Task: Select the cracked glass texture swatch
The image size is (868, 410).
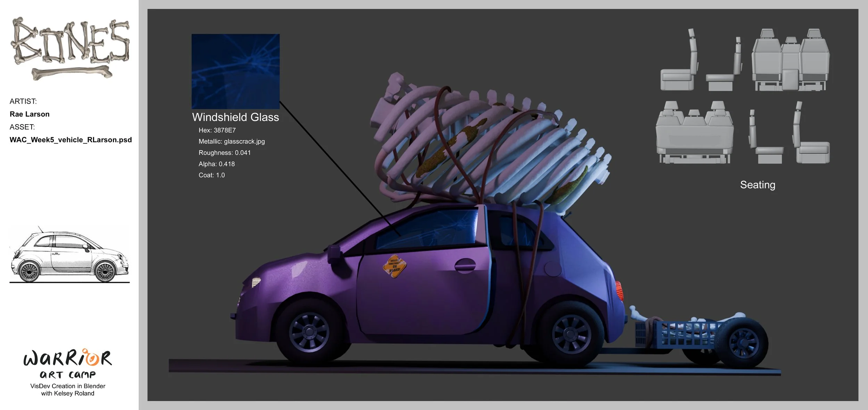Action: pos(235,71)
